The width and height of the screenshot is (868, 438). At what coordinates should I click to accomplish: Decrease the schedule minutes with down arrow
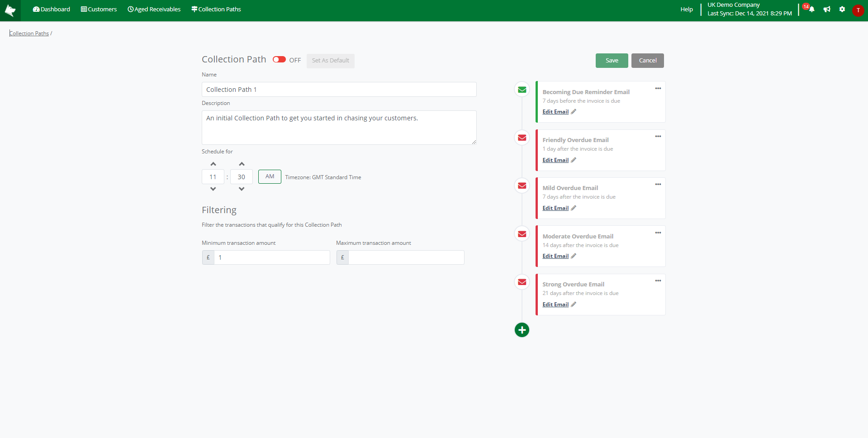coord(242,189)
